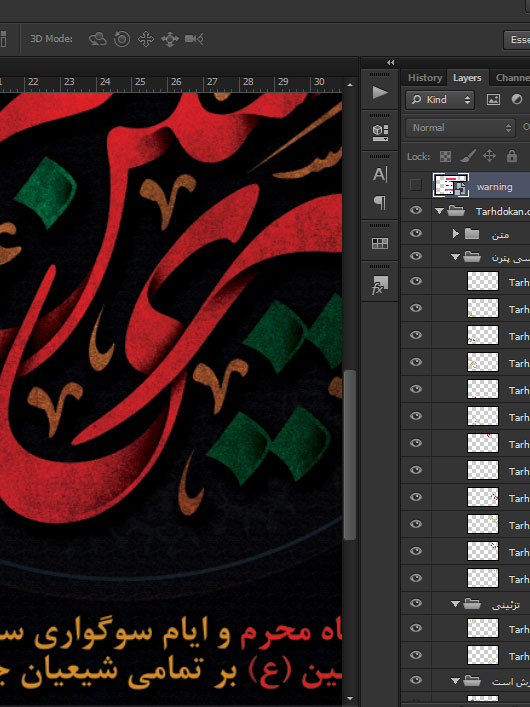
Task: Open the Kind filter type dropdown
Action: point(440,100)
